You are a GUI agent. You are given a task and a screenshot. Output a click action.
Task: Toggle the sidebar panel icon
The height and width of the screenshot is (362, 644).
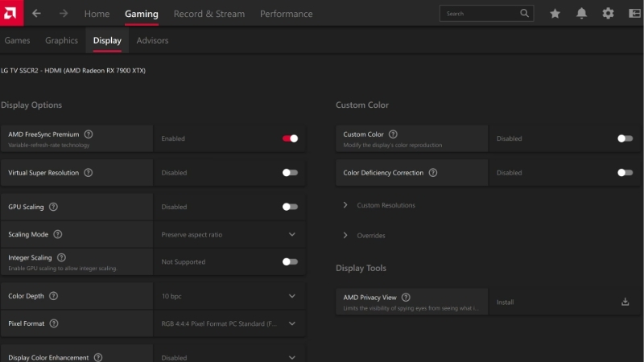pyautogui.click(x=634, y=14)
